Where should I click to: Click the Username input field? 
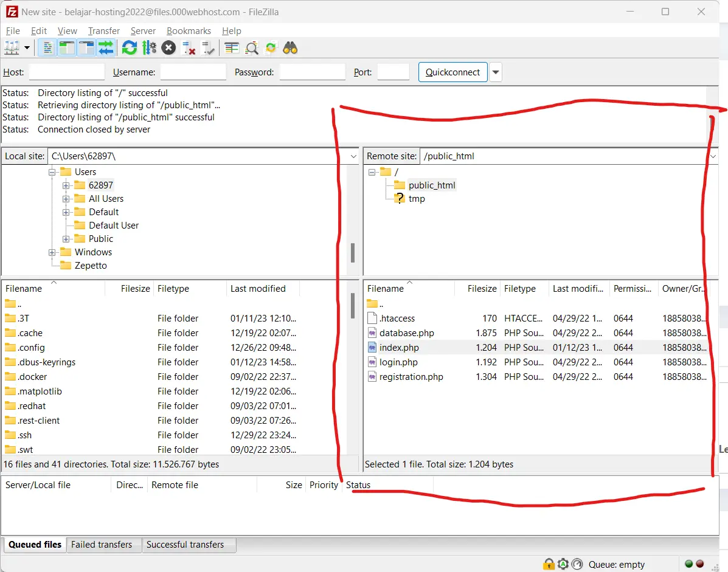coord(193,72)
